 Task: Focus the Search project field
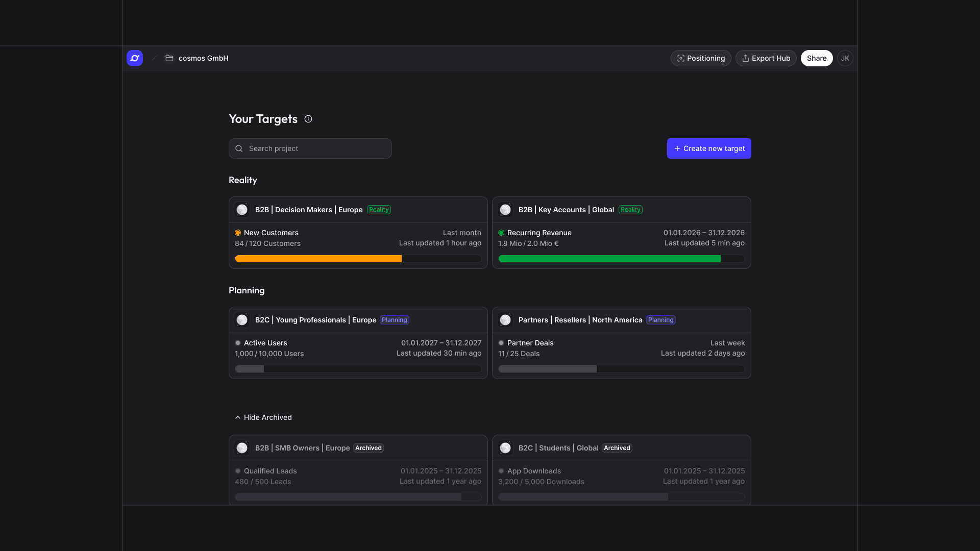[310, 148]
